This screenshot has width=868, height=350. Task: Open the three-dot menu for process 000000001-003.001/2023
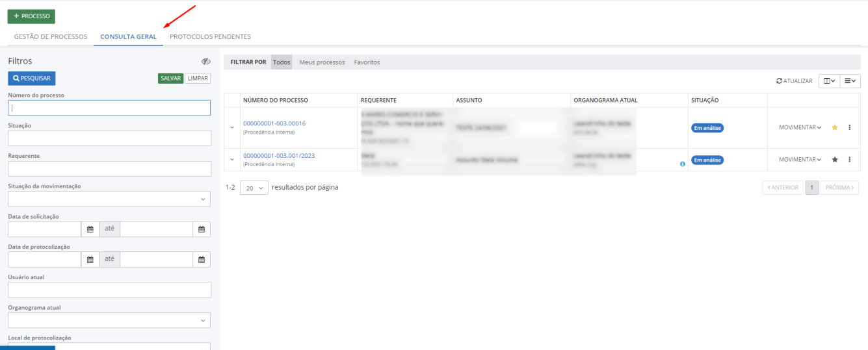pos(849,160)
